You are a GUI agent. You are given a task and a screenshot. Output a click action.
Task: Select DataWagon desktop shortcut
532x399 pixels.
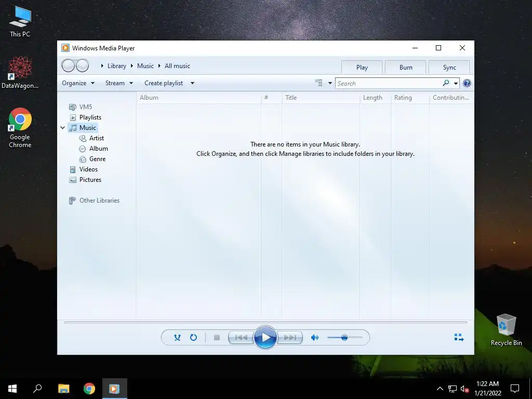pyautogui.click(x=20, y=73)
